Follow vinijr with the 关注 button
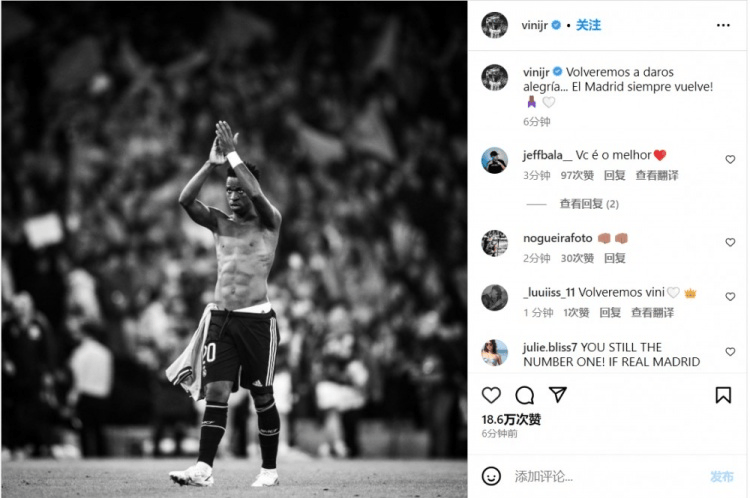750x498 pixels. [x=588, y=25]
